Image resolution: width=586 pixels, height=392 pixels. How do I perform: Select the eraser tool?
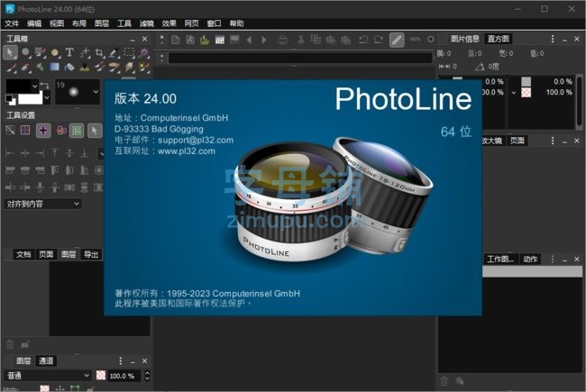(x=24, y=67)
